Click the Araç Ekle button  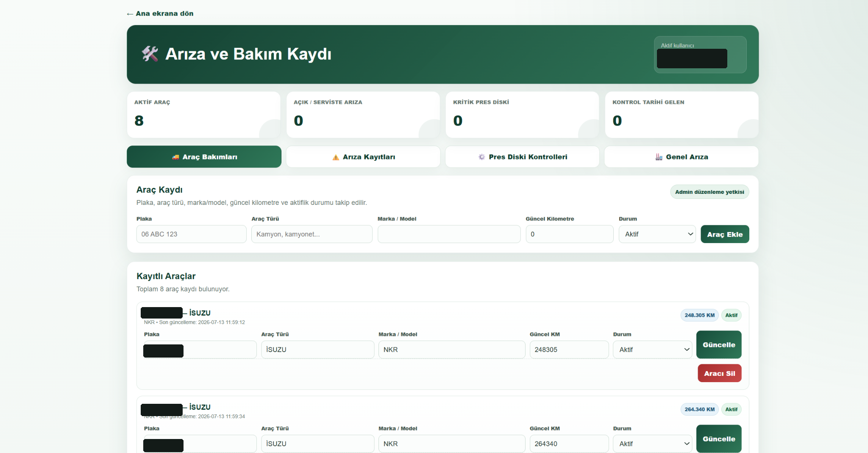pos(725,234)
